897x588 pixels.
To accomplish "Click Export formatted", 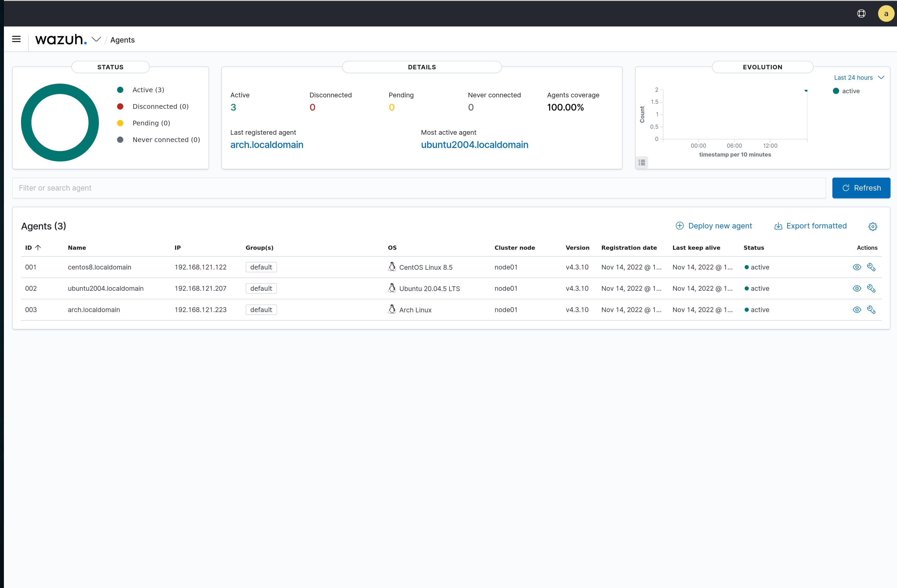I will click(x=810, y=226).
